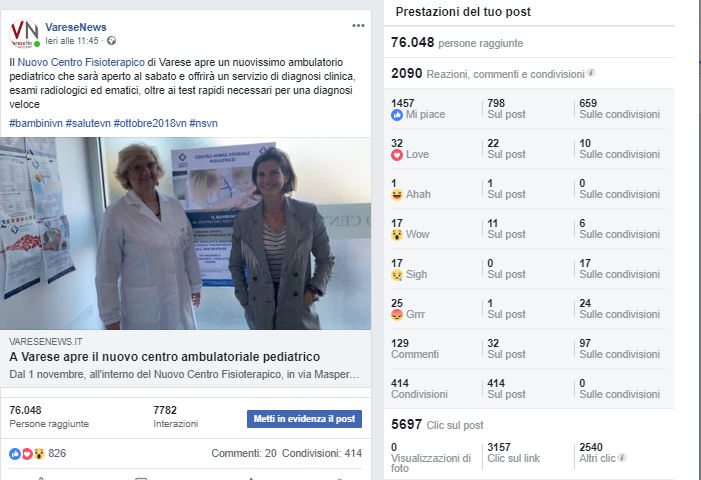Select the #ottobre2018vn hashtag
The height and width of the screenshot is (480, 701).
click(150, 123)
